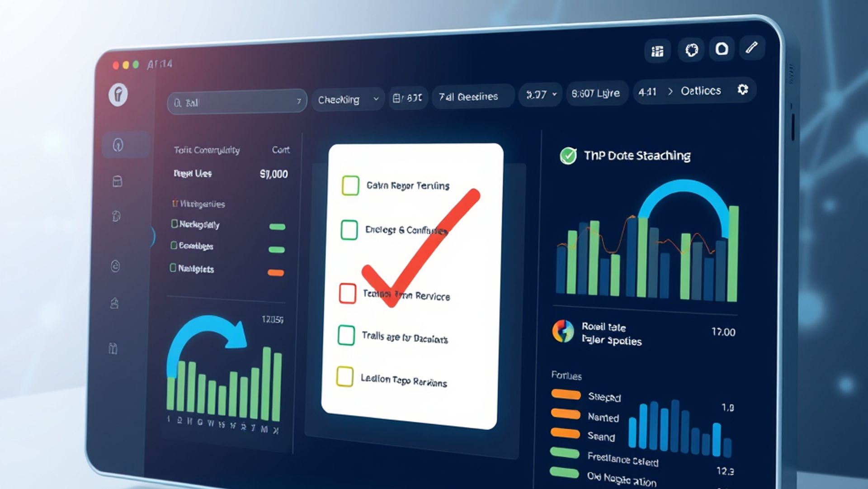Click the Cont column header
This screenshot has height=489, width=868.
point(281,150)
